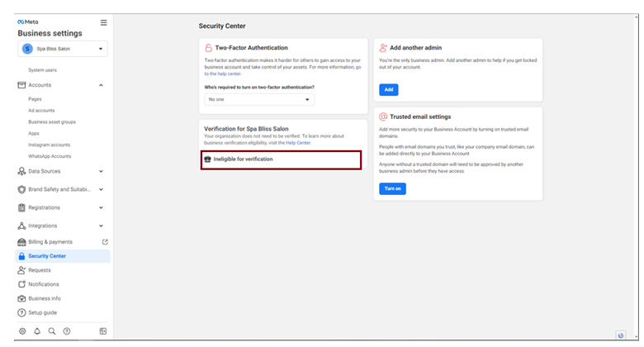Open settings gear in bottom toolbar
The width and height of the screenshot is (644, 347).
tap(22, 331)
